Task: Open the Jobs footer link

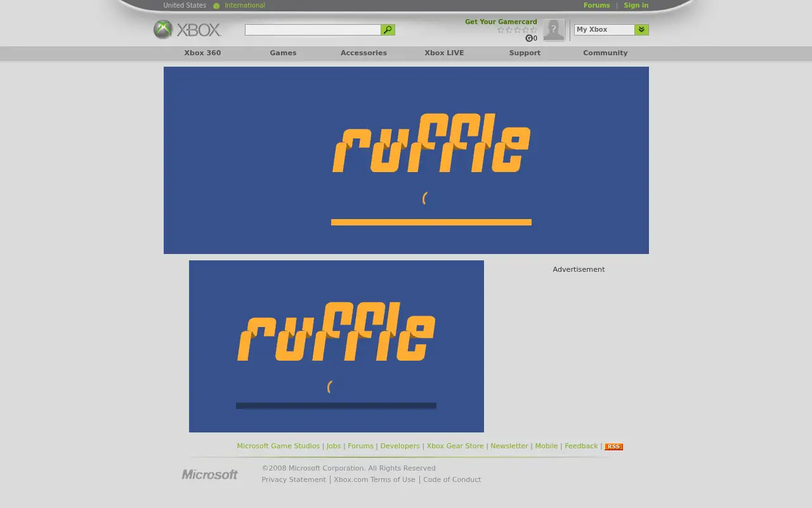Action: pyautogui.click(x=334, y=446)
